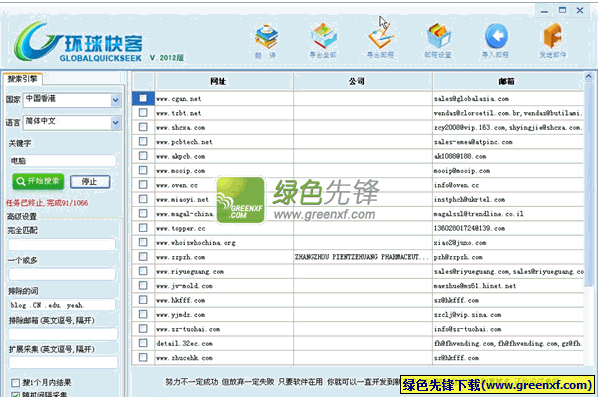Click the www.topper.cc website cell

click(224, 228)
